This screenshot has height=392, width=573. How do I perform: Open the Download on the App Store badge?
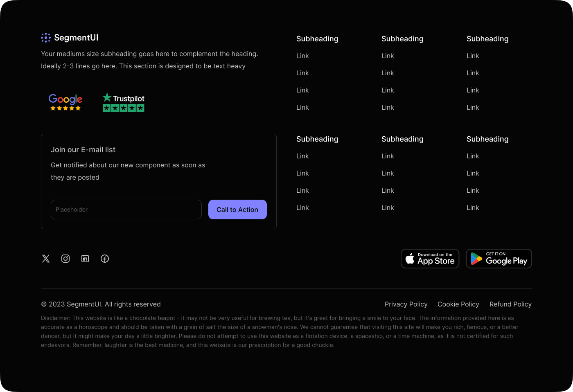tap(430, 258)
